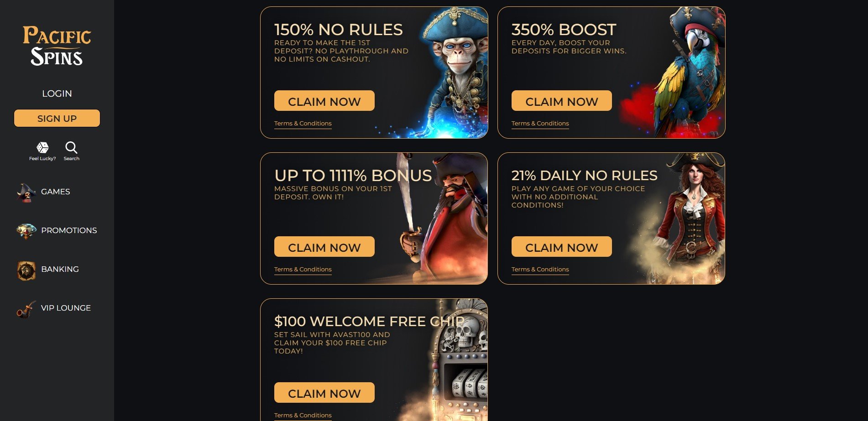868x421 pixels.
Task: Click the Pacific Spins logo
Action: pos(57,46)
